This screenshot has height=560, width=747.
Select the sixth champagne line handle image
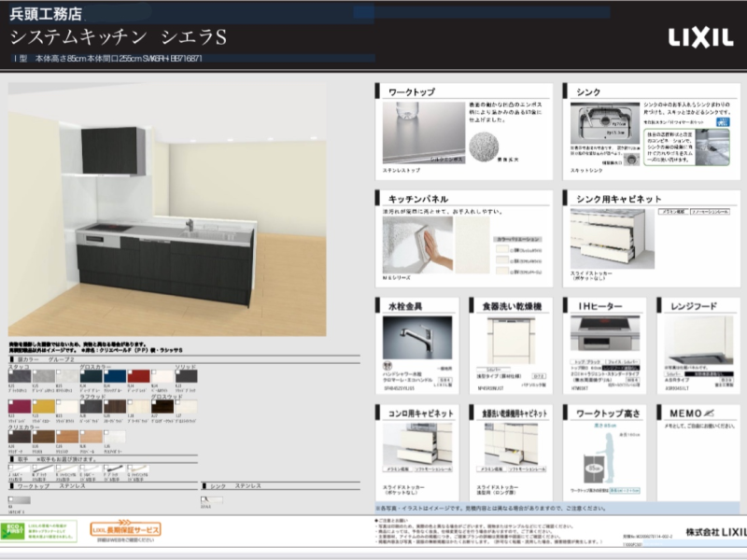tap(138, 469)
